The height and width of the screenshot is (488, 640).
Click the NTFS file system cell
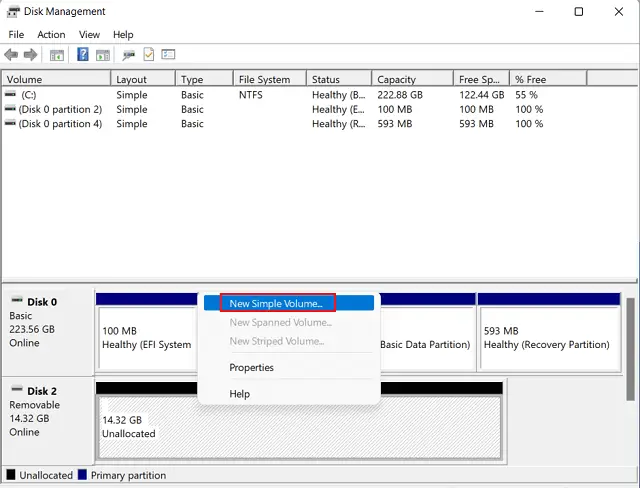[251, 95]
